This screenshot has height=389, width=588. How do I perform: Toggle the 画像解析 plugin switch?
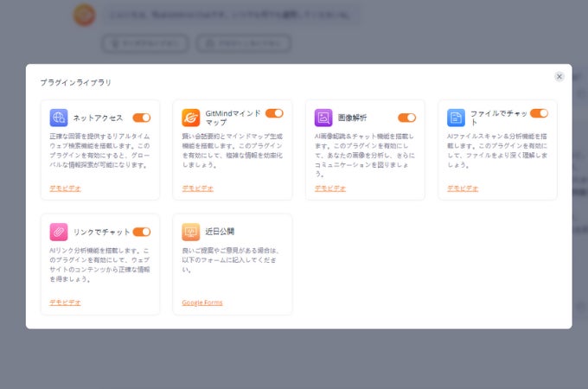point(407,118)
